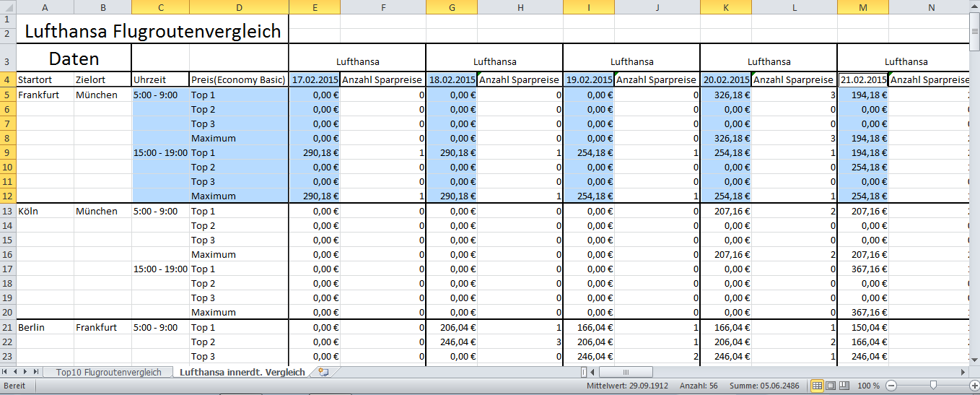Select the Maximum label in row 12

(x=239, y=196)
